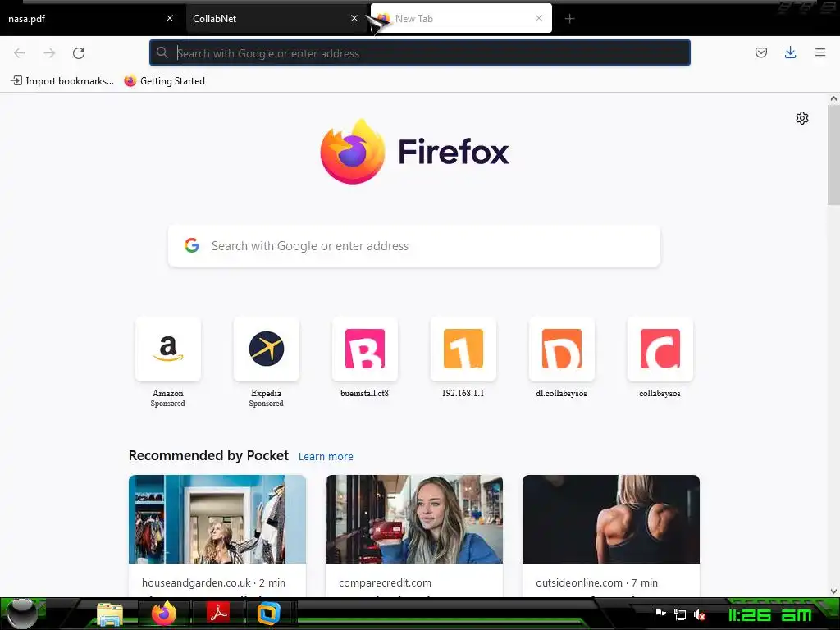This screenshot has height=630, width=840.
Task: Click the scrollbar down arrow
Action: click(833, 591)
